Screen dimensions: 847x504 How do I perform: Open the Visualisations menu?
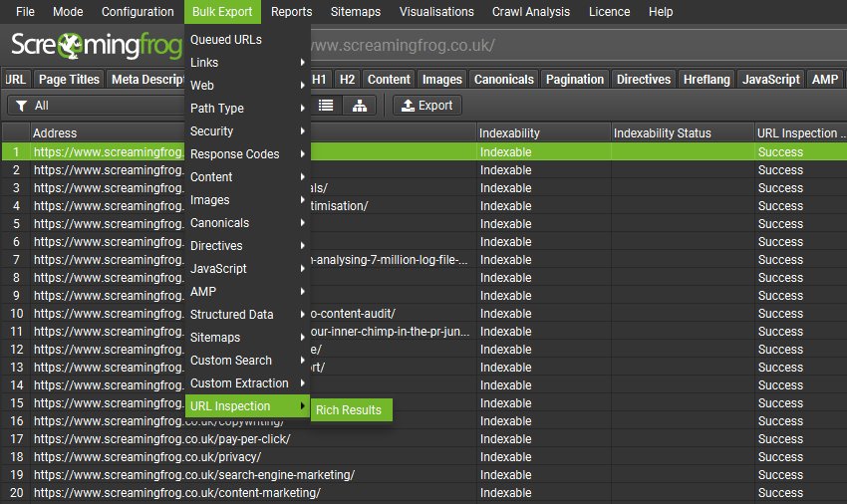coord(436,12)
